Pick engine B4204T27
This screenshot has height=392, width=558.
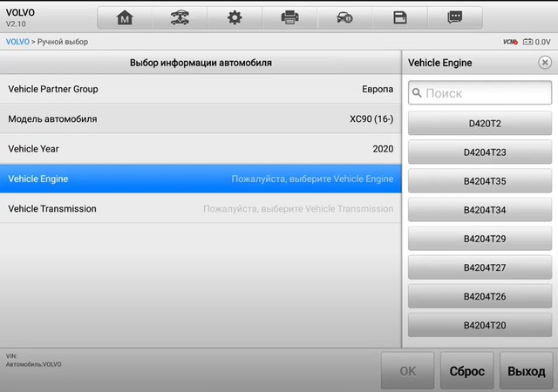pyautogui.click(x=480, y=267)
